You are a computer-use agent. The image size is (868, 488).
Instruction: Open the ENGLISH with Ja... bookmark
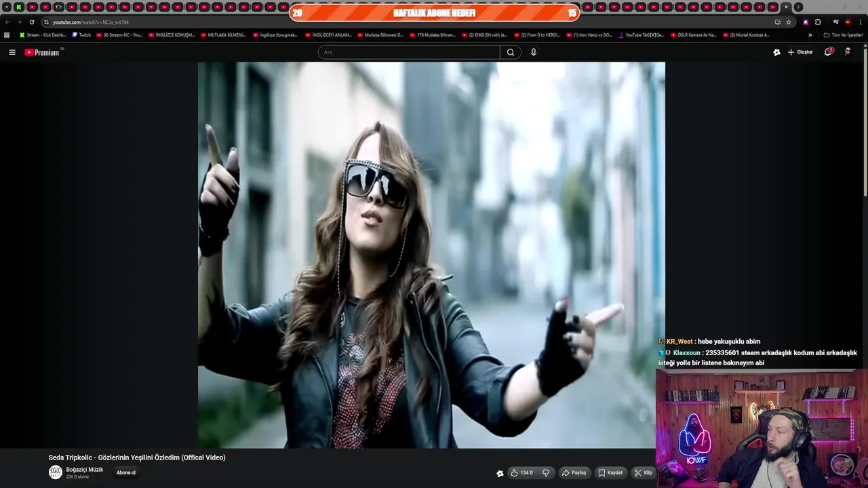(484, 35)
